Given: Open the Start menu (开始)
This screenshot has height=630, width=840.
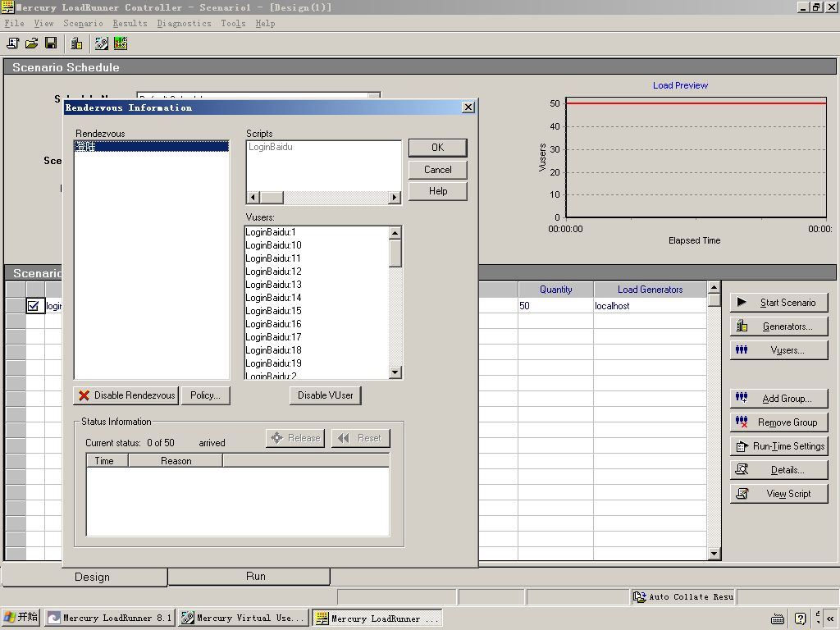Looking at the screenshot, I should point(21,617).
